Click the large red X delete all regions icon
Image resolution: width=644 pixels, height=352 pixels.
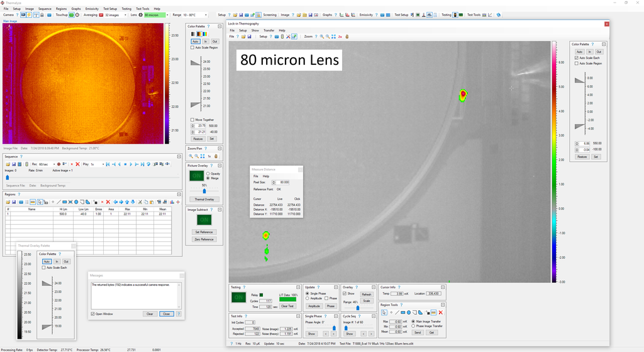[108, 202]
